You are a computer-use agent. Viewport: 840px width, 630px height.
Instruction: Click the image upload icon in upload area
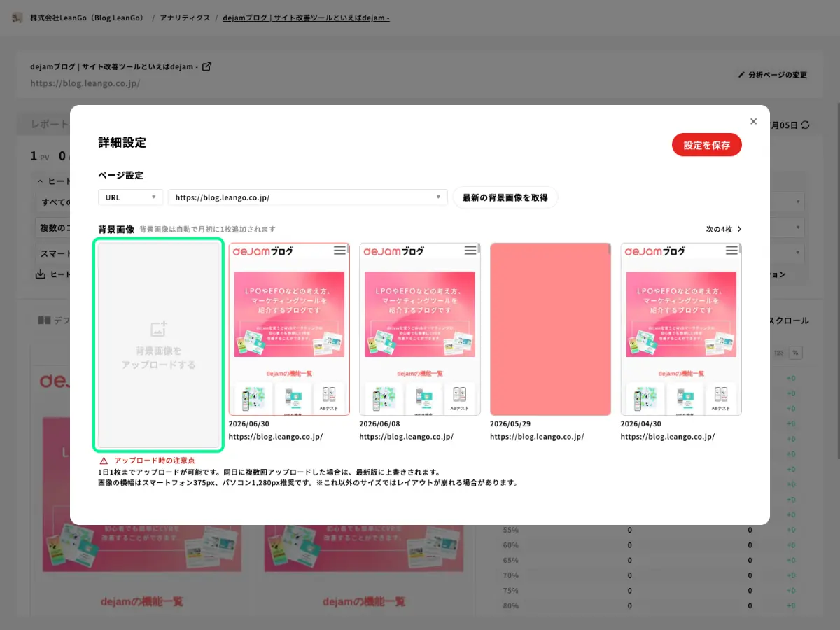158,329
